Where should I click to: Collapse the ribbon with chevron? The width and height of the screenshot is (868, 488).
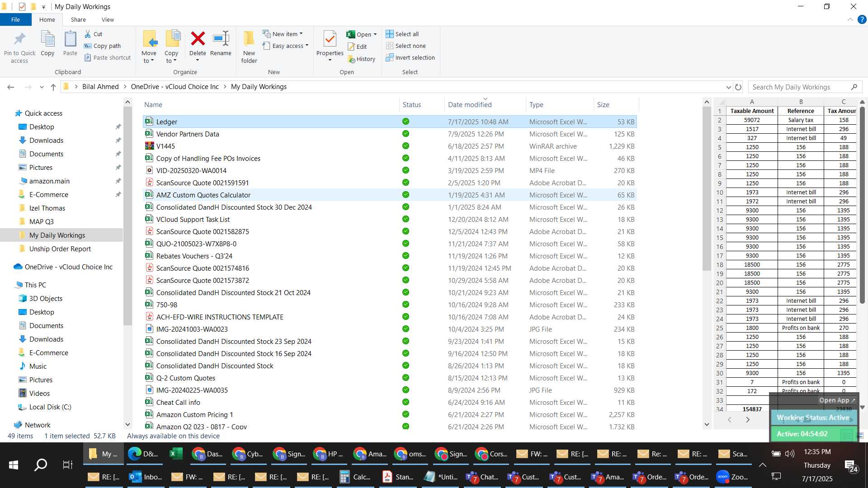[x=850, y=20]
